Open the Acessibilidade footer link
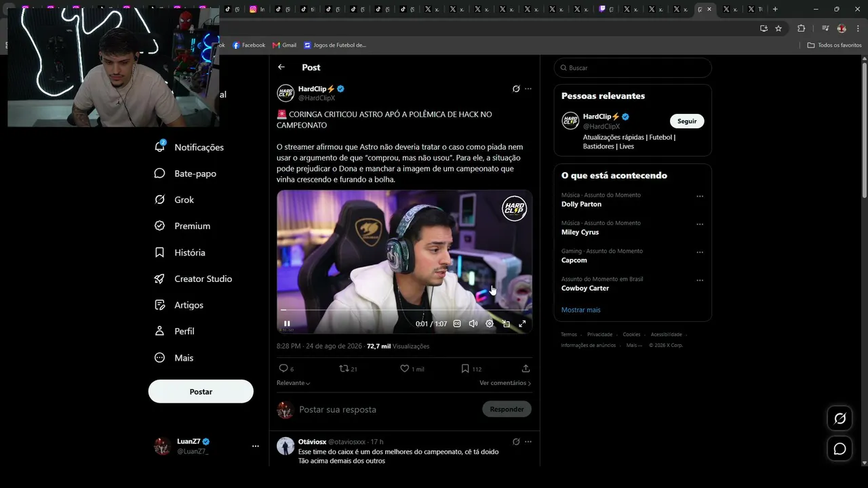Image resolution: width=868 pixels, height=488 pixels. (666, 334)
